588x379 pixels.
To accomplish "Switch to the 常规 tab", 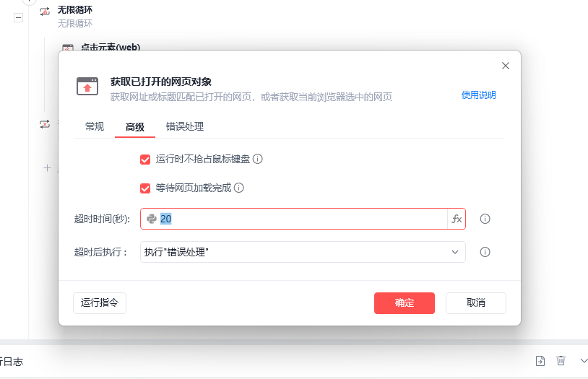I will coord(95,127).
